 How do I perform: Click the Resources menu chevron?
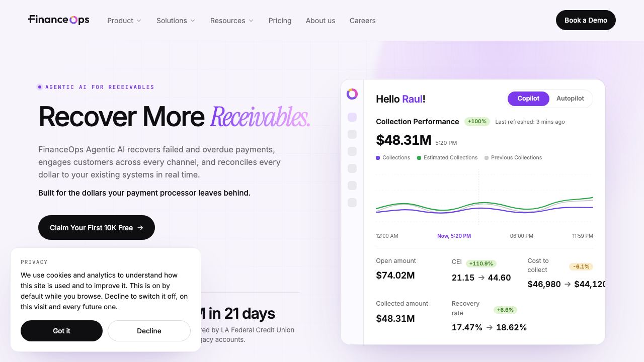pos(251,21)
